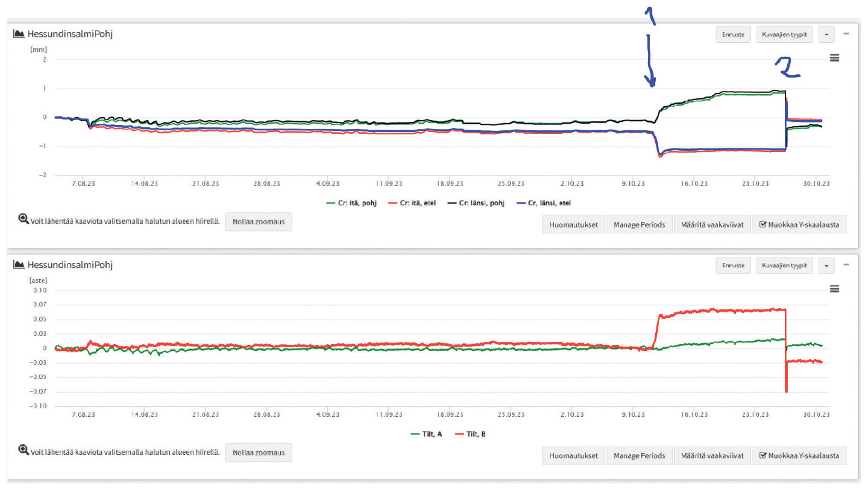Viewport: 868px width, 491px height.
Task: Open the caret dropdown next to Kuvaajien tyypit in the top panel
Action: pos(826,34)
